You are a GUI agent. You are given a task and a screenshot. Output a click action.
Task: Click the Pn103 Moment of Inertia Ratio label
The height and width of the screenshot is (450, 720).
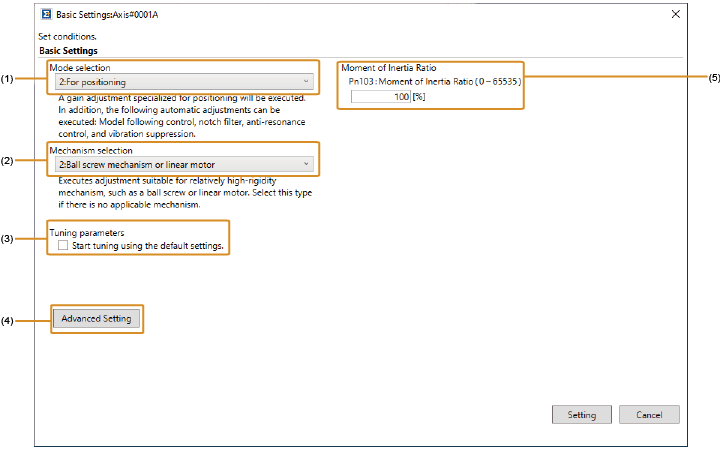pos(434,80)
